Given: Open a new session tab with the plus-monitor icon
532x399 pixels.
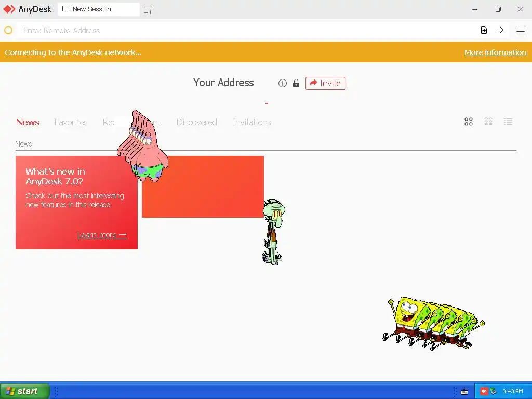Looking at the screenshot, I should pos(148,10).
